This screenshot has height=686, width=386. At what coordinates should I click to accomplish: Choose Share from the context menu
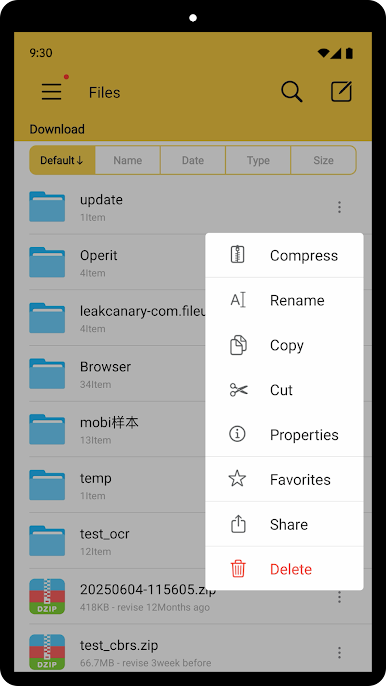(x=284, y=524)
